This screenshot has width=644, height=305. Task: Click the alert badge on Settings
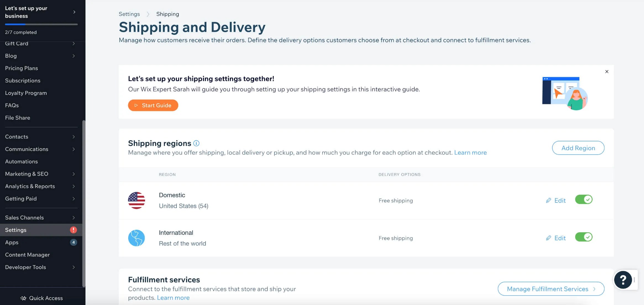(x=73, y=230)
